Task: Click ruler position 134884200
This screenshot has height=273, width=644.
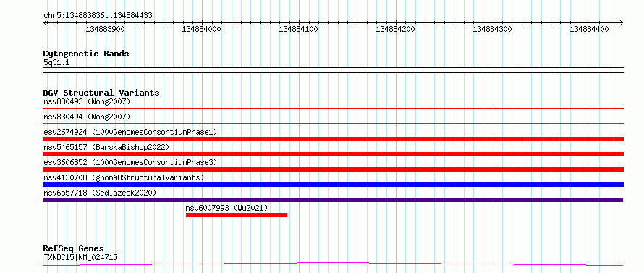Action: (x=396, y=30)
